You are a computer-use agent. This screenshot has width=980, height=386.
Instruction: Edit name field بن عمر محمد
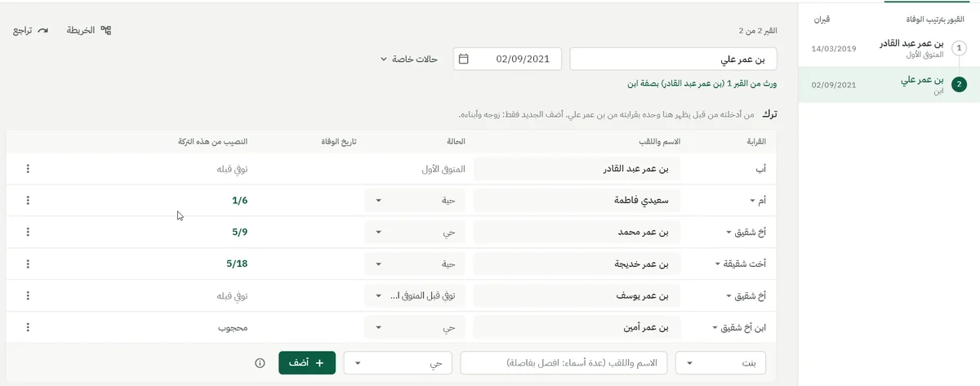[577, 233]
